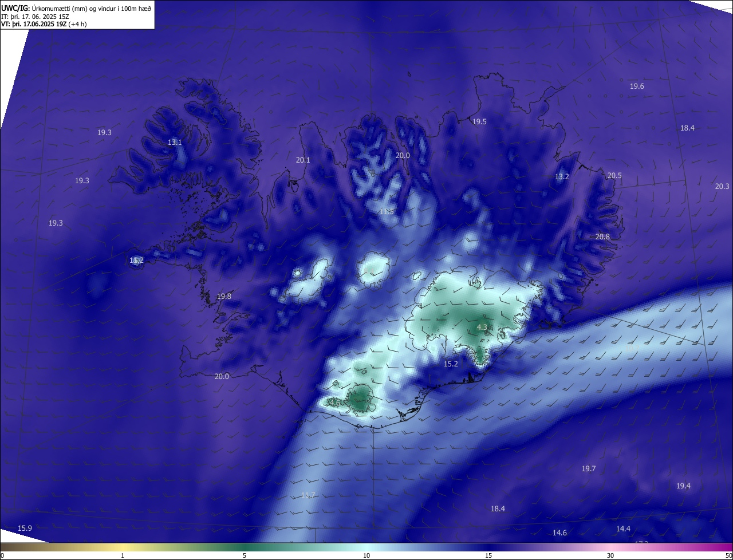This screenshot has width=733, height=560.
Task: Click the 14.4 value near the bottom right
Action: click(623, 529)
